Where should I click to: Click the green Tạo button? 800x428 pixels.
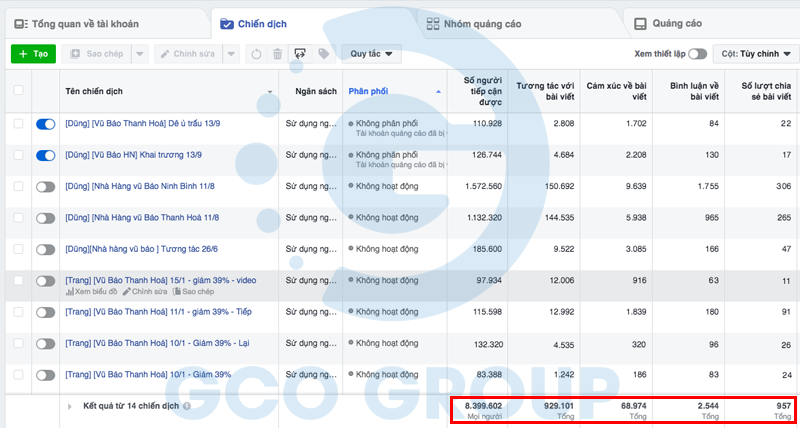[33, 53]
